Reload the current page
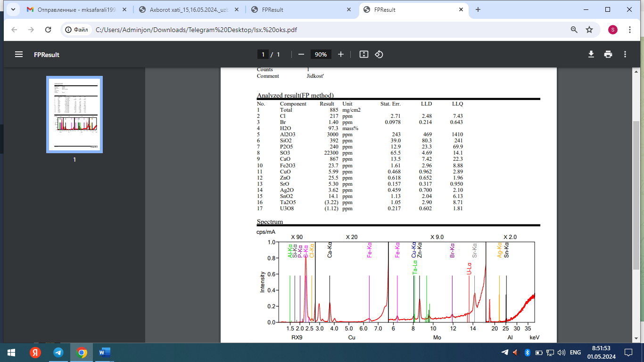 pyautogui.click(x=48, y=30)
